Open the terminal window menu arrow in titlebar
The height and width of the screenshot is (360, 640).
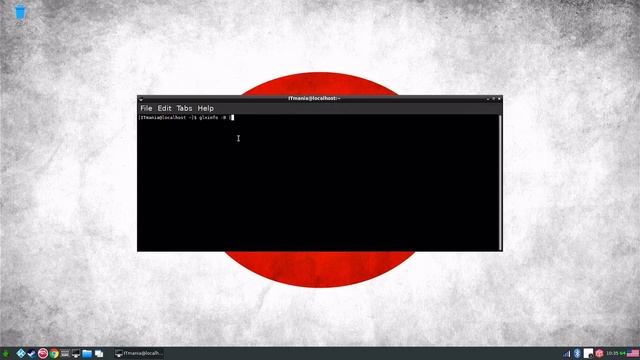141,99
